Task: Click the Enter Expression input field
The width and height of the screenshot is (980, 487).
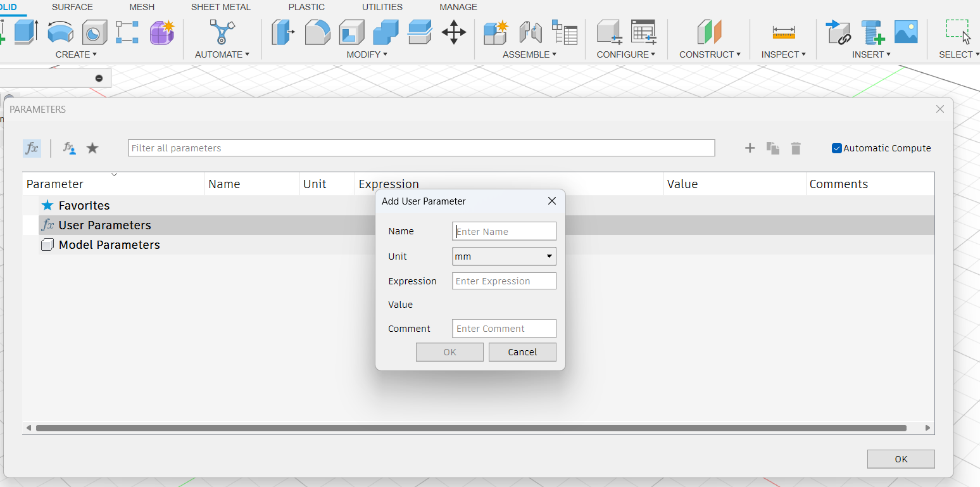Action: (504, 281)
